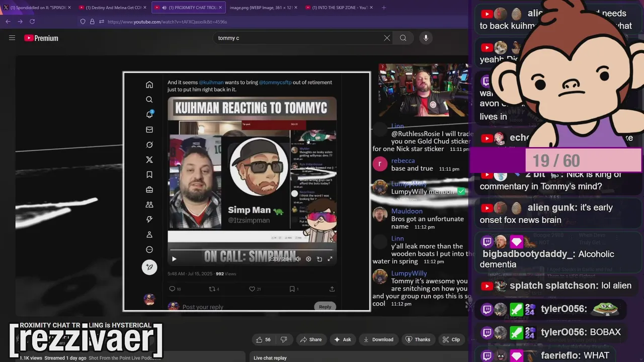The image size is (644, 362).
Task: Toggle volume on the embedded X video
Action: pos(298,259)
